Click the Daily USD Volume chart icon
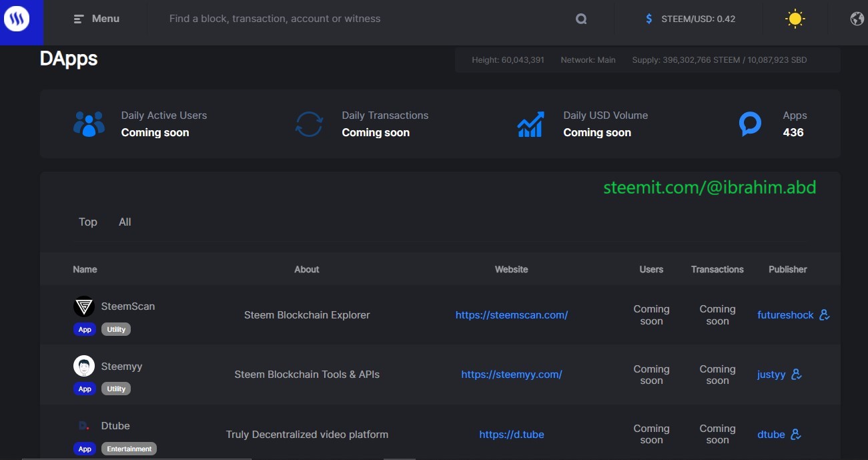The image size is (868, 460). pyautogui.click(x=530, y=124)
